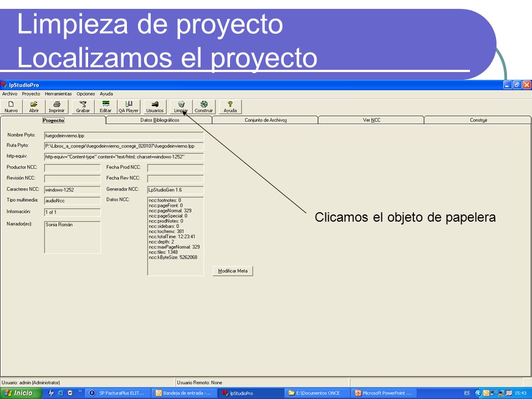This screenshot has height=399, width=532.
Task: Click the 'ncc:kByteSize: 5262068' line
Action: coord(173,258)
